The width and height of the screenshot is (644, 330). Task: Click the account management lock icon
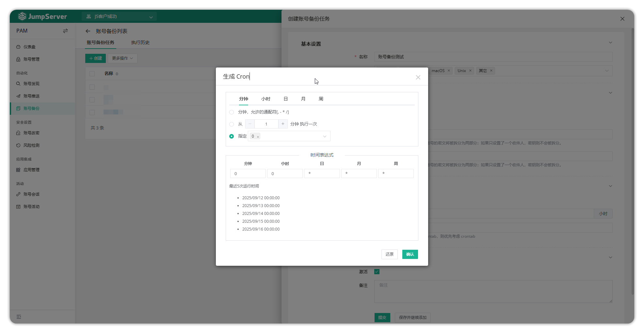click(x=18, y=59)
